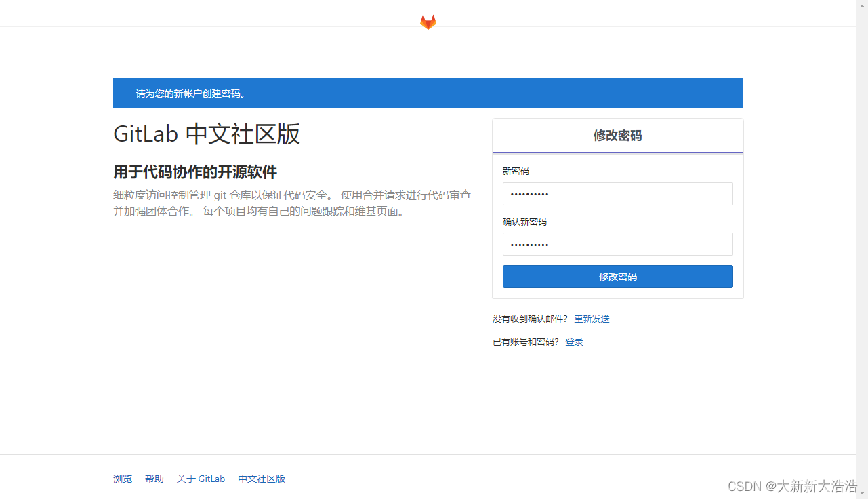This screenshot has width=868, height=499.
Task: Click the 用于代码协作的开源软件 subheading
Action: click(195, 172)
